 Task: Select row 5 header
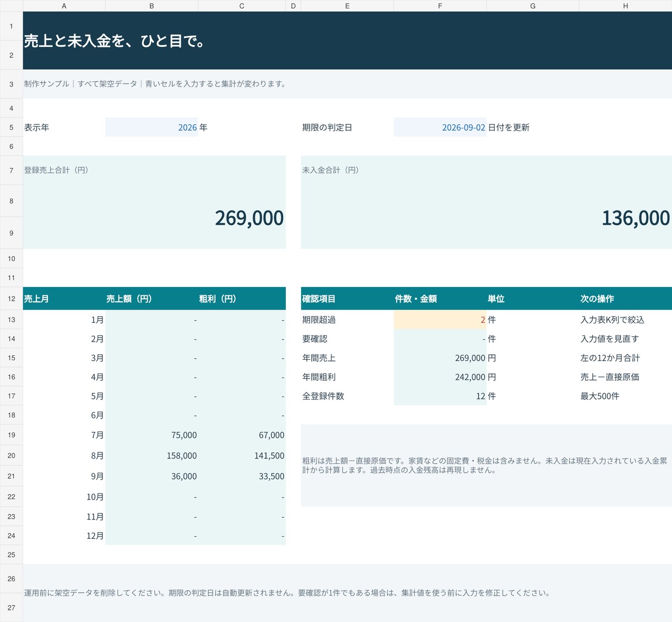[12, 127]
